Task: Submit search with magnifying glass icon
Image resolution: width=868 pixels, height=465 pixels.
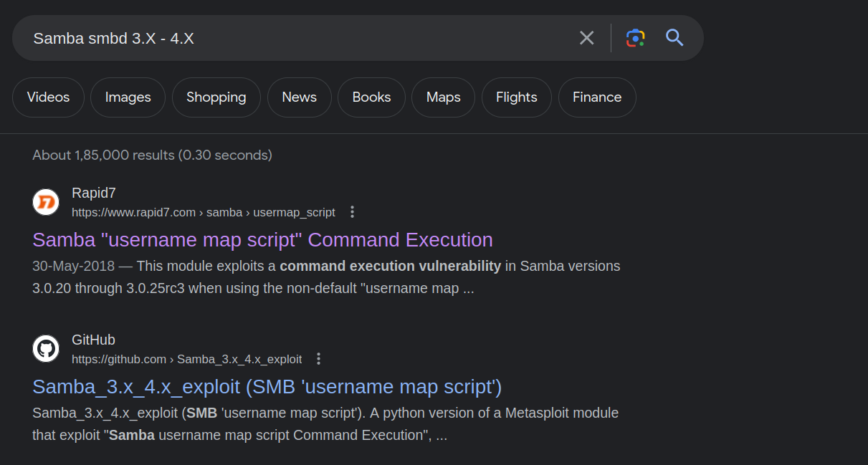Action: (x=674, y=37)
